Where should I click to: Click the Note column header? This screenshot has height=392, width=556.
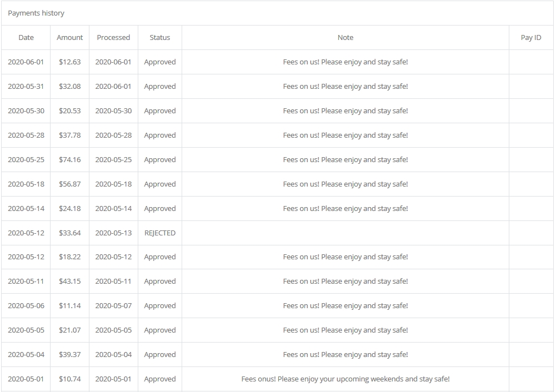click(x=345, y=38)
